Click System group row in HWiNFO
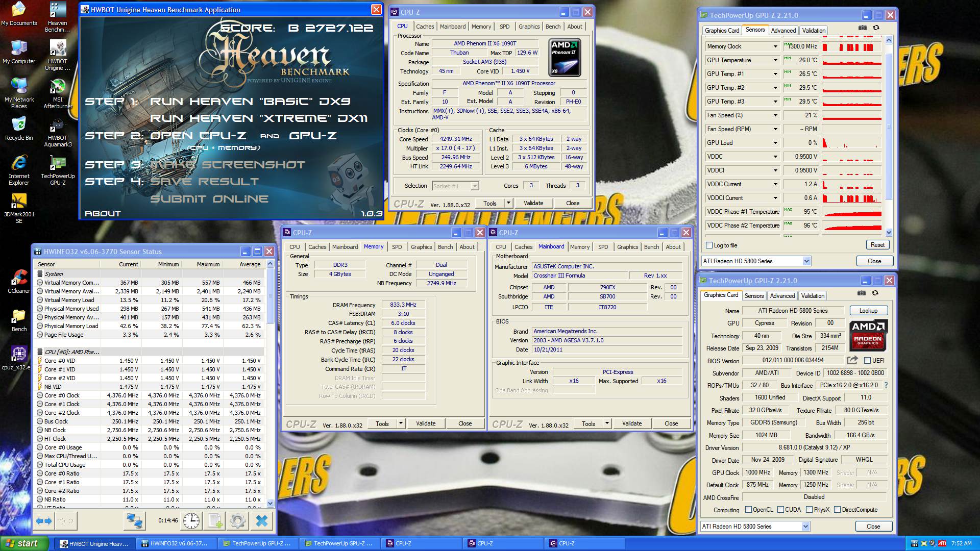980x551 pixels. (149, 274)
